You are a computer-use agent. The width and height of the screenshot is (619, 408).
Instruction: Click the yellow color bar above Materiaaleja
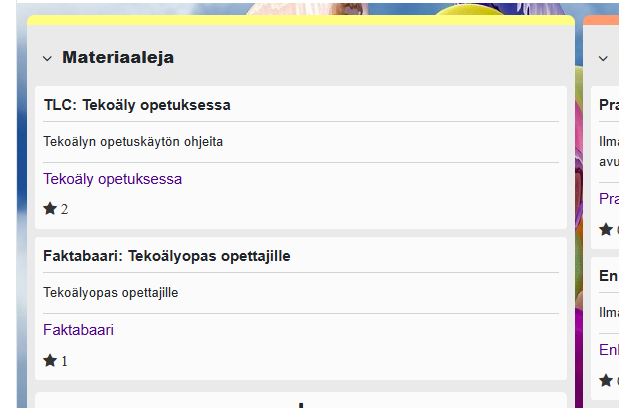300,19
